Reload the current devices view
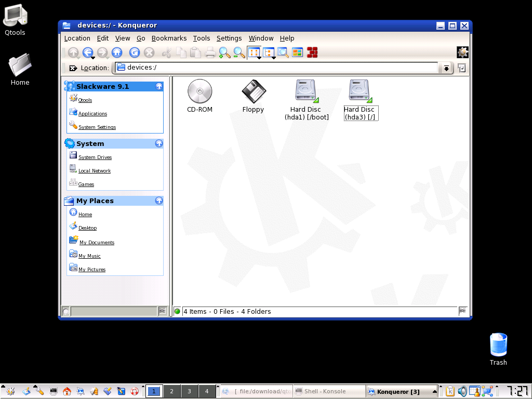532x399 pixels. [135, 52]
